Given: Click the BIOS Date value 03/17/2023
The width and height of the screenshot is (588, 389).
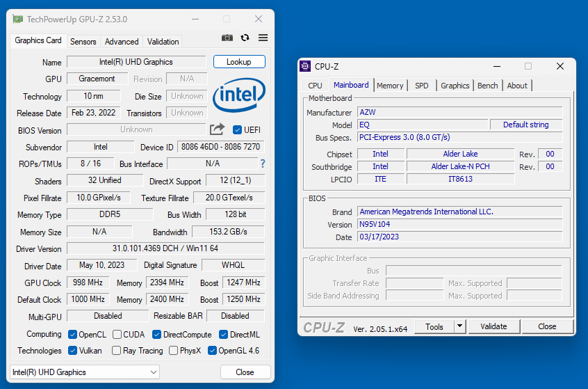Looking at the screenshot, I should point(459,237).
